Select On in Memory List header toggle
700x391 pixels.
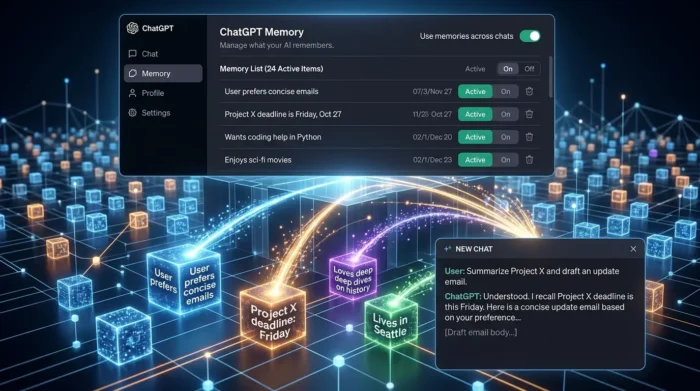pos(508,69)
